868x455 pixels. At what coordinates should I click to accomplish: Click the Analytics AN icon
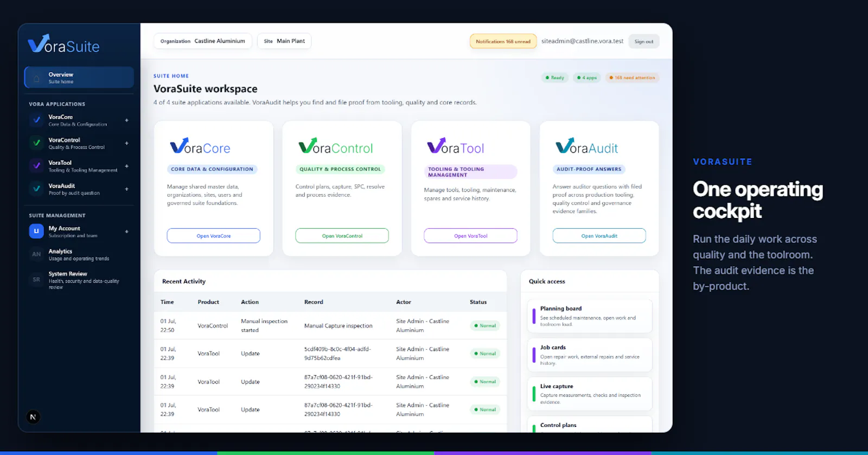(36, 254)
